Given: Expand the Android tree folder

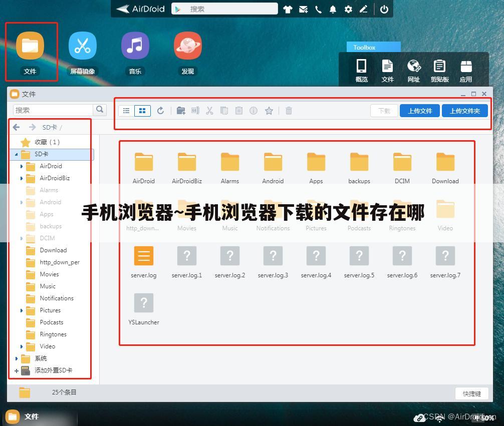Looking at the screenshot, I should click(x=22, y=202).
